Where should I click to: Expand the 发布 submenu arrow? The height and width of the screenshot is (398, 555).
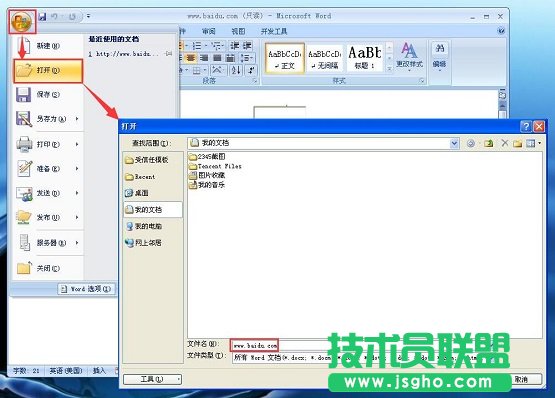point(77,217)
